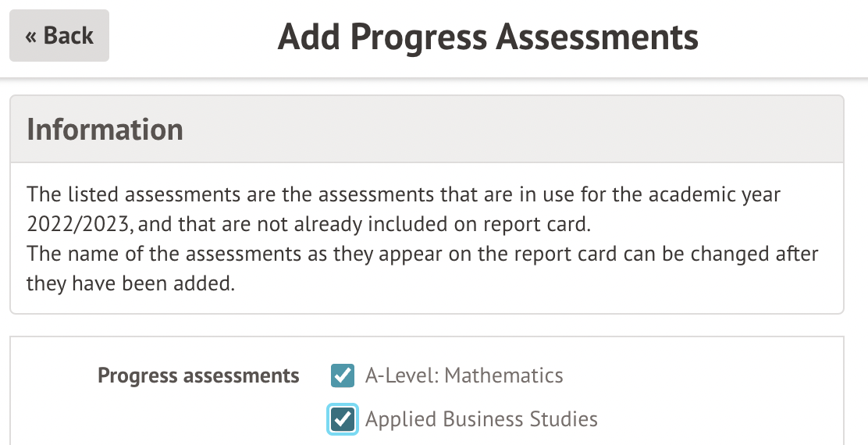Click the « chevron on the Back button
This screenshot has height=445, width=868.
[31, 36]
